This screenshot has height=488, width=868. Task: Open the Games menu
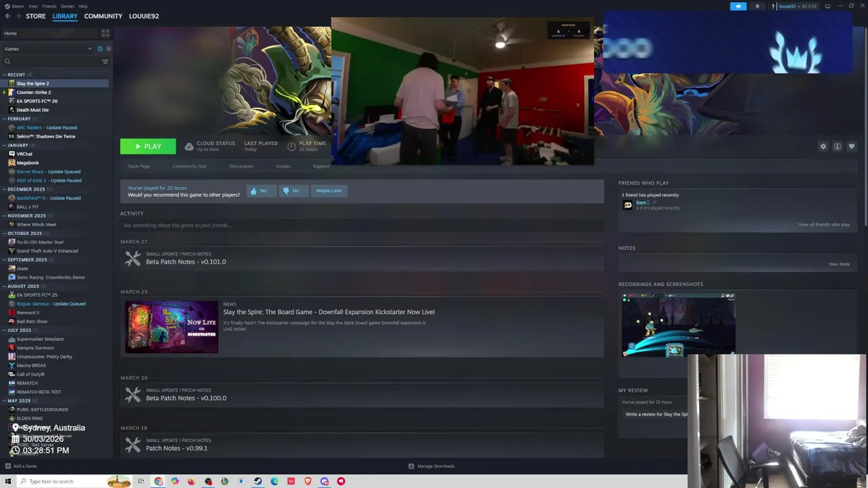click(x=67, y=6)
